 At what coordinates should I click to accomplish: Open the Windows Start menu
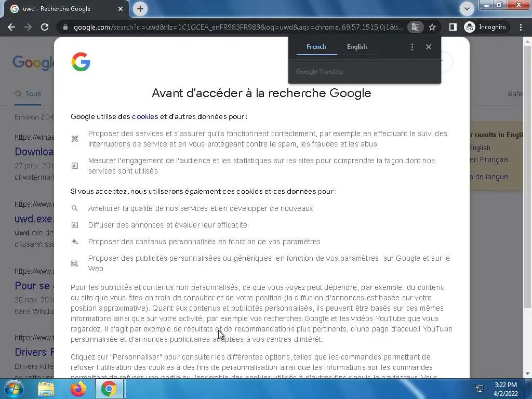13,389
